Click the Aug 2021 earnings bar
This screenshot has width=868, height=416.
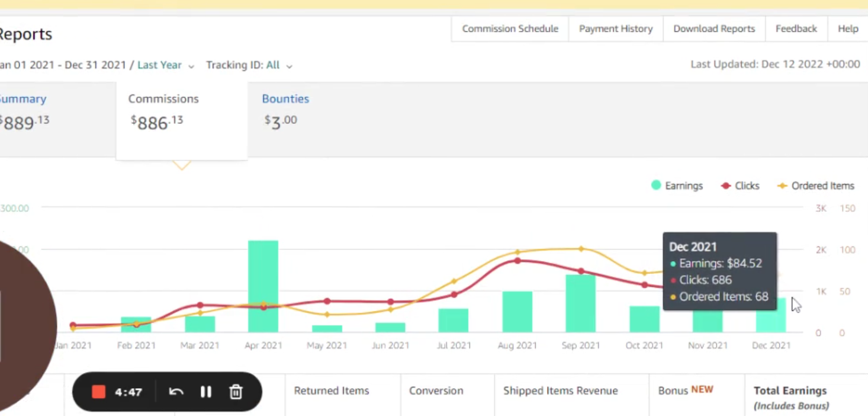(517, 312)
